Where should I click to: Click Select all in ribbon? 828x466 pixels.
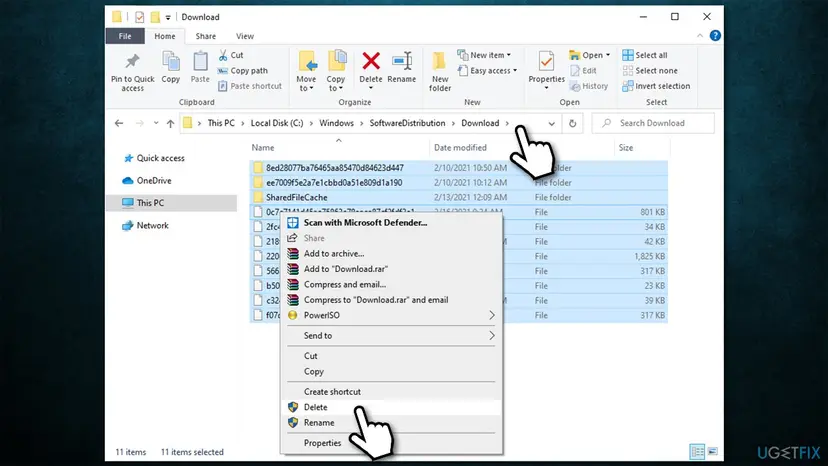645,55
